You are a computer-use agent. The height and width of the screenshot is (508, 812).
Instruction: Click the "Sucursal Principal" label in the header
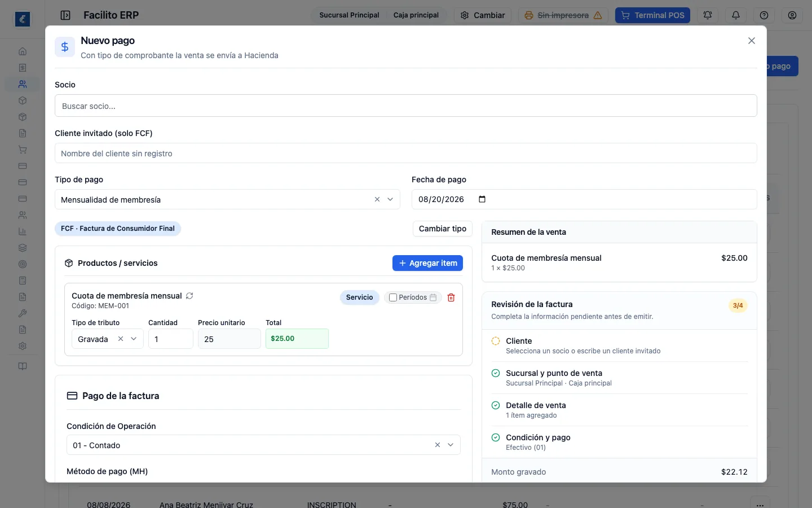click(349, 15)
